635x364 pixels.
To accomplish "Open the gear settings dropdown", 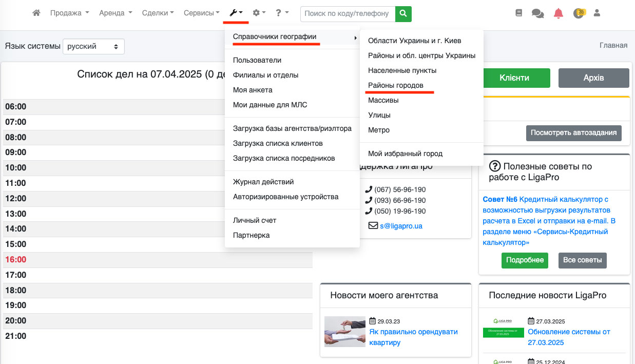I will pos(259,13).
